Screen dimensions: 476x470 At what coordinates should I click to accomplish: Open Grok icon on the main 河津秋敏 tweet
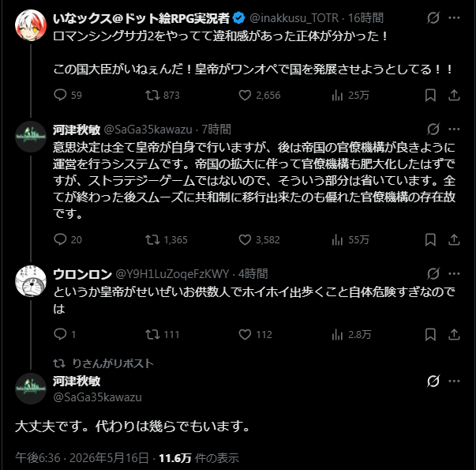[433, 381]
